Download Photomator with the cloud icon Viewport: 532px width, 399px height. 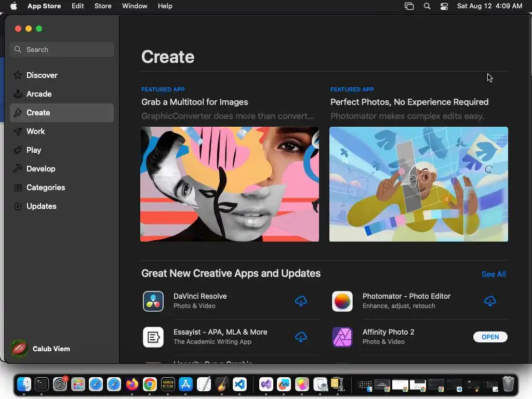tap(490, 301)
